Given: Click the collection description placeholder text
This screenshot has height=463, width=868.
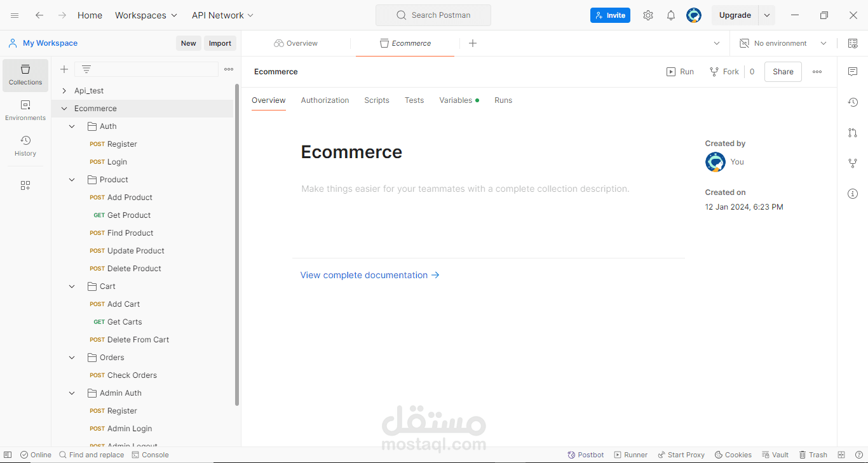Looking at the screenshot, I should pos(465,189).
